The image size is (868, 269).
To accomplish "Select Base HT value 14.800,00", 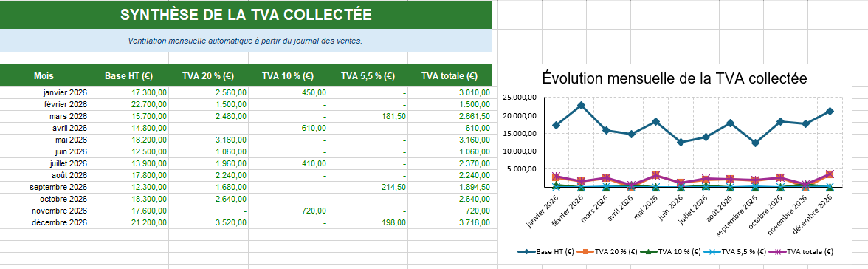I will (x=128, y=128).
